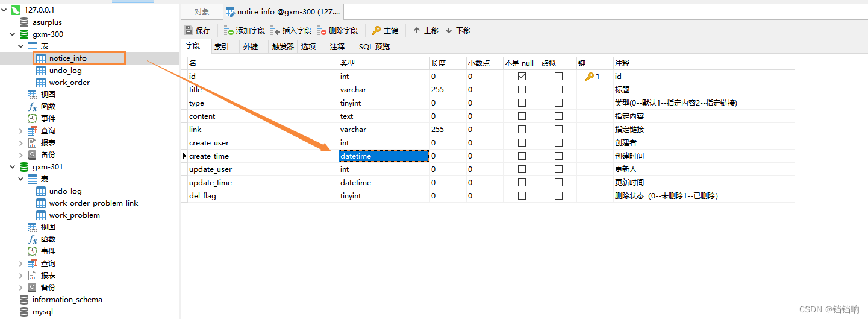Check the Not Null checkbox for type
Viewport: 868px width, 319px height.
pyautogui.click(x=522, y=103)
